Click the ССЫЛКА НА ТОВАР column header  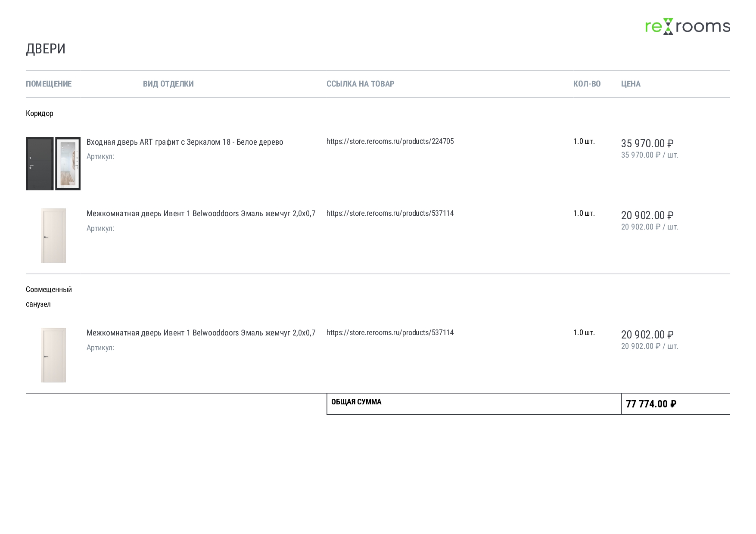(x=360, y=84)
